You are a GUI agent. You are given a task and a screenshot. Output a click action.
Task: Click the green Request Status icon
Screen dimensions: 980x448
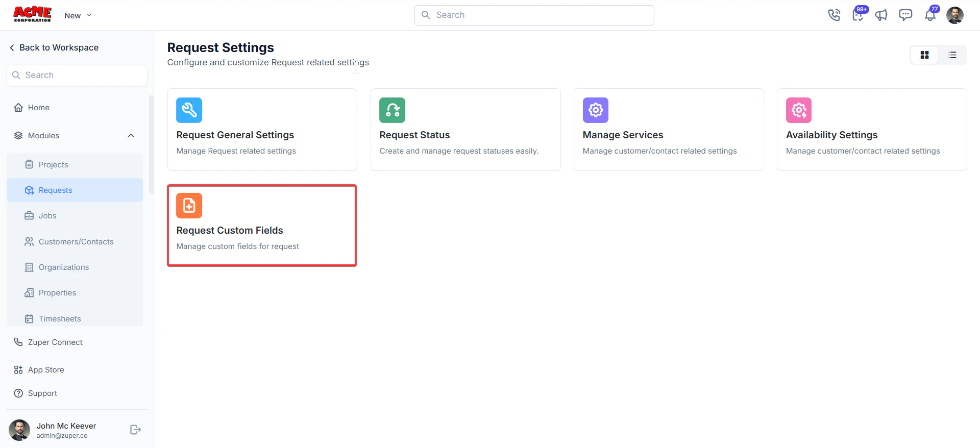point(392,110)
